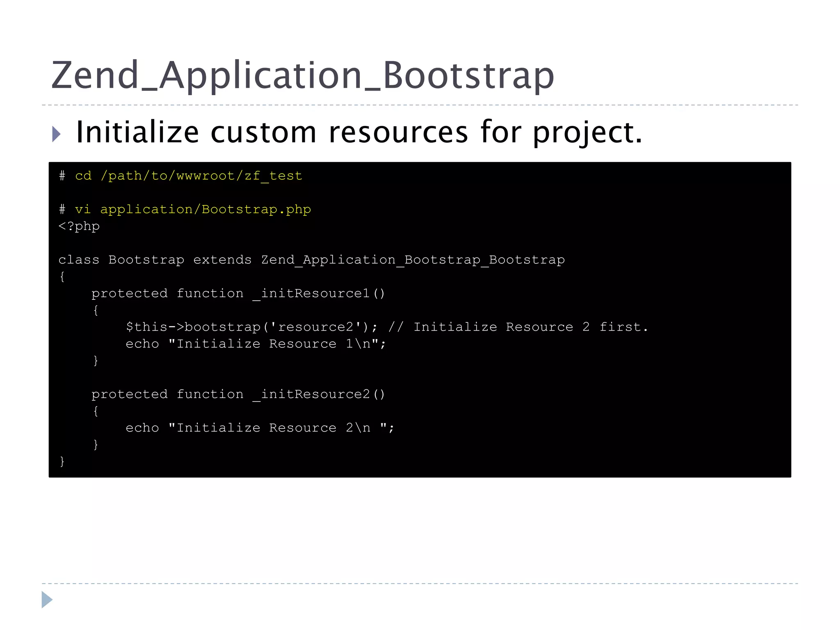Click the 'vi application/Bootstrap.php' command line

pos(193,210)
